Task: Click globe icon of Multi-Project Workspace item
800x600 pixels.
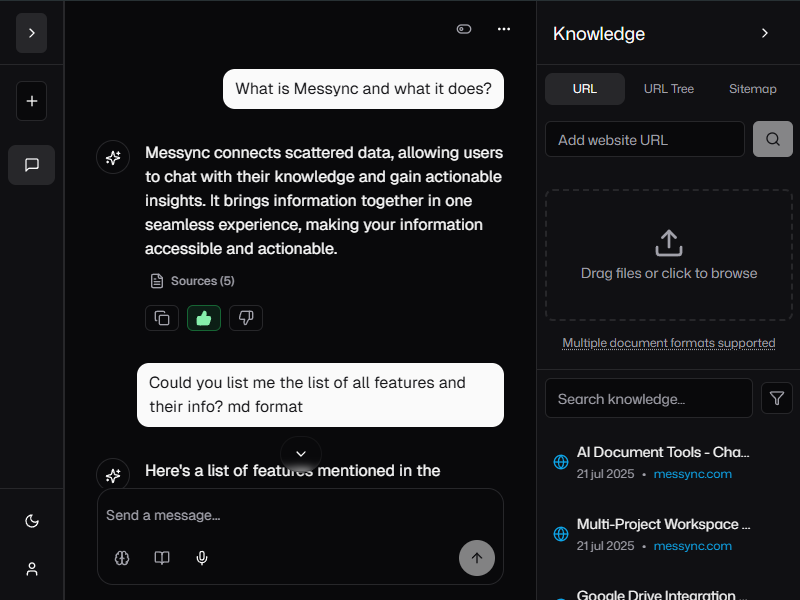Action: (561, 534)
